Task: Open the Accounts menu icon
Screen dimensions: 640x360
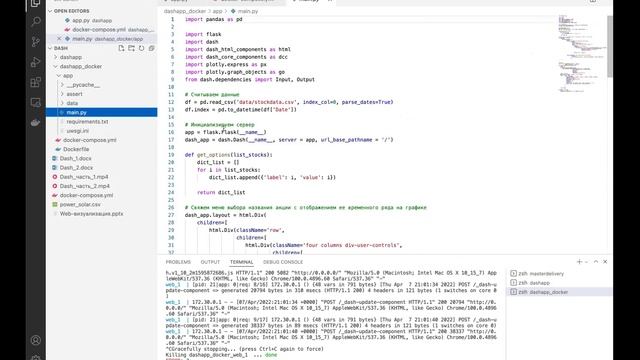Action: point(36,340)
